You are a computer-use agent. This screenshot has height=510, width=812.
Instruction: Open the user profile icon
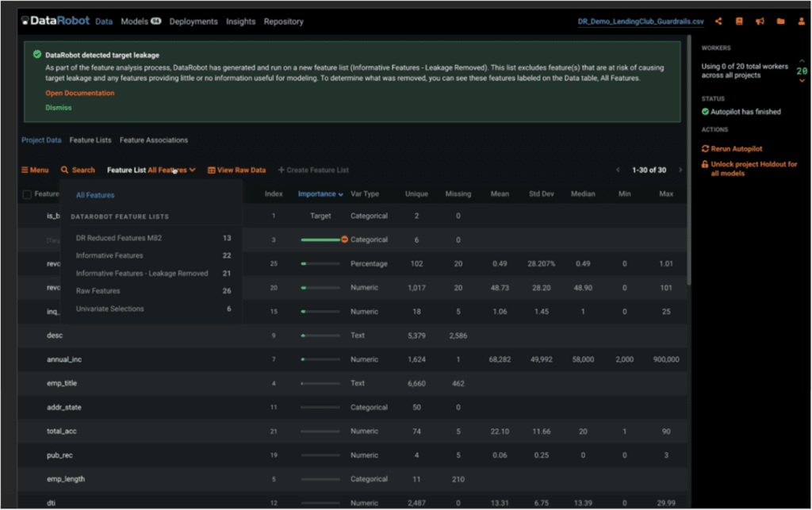coord(801,21)
